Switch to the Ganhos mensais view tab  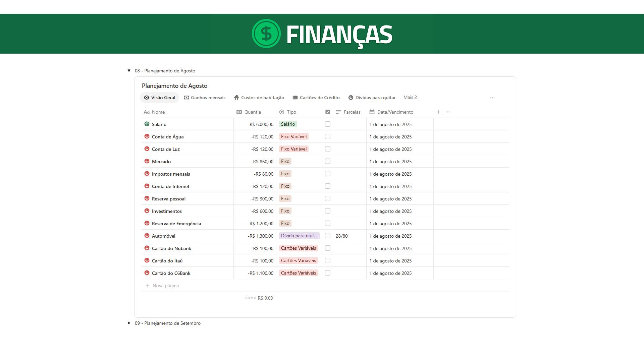(205, 98)
